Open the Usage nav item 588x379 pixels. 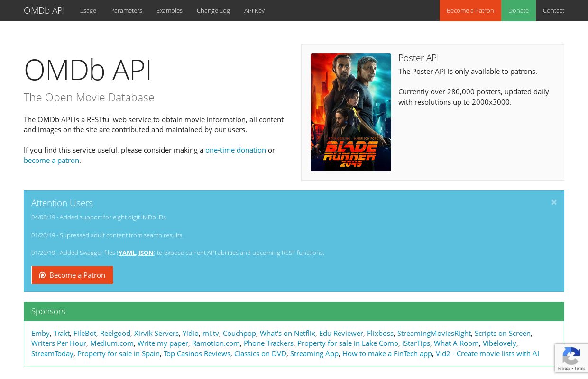tap(88, 10)
